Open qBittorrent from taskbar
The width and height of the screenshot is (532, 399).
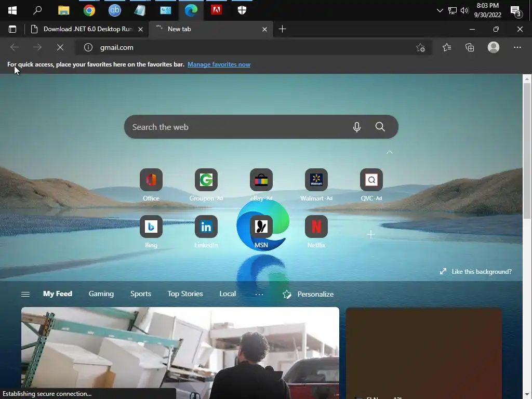point(115,10)
